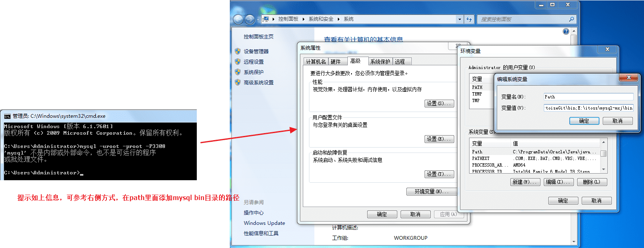Click the forward navigation arrow button

pos(250,19)
